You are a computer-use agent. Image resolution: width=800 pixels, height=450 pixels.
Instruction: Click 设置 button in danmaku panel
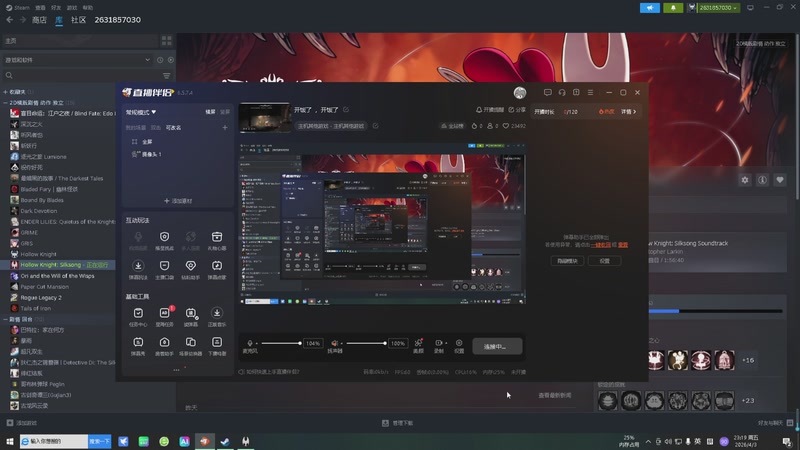click(x=605, y=261)
